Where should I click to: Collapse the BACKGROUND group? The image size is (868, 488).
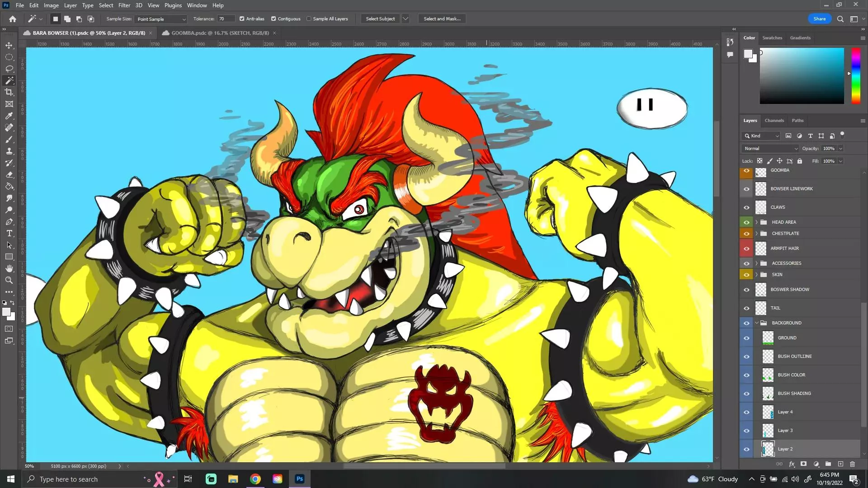click(x=758, y=323)
